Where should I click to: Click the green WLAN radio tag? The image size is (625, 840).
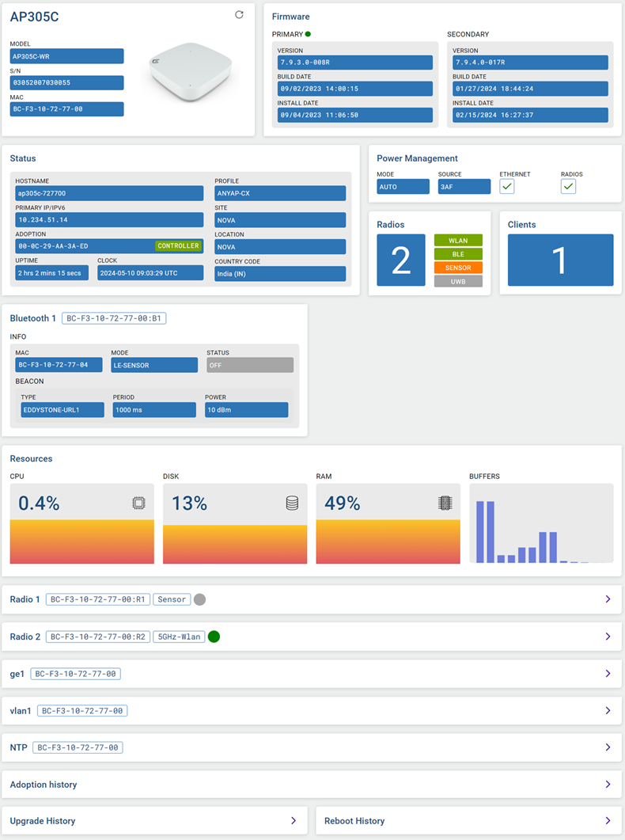point(458,241)
